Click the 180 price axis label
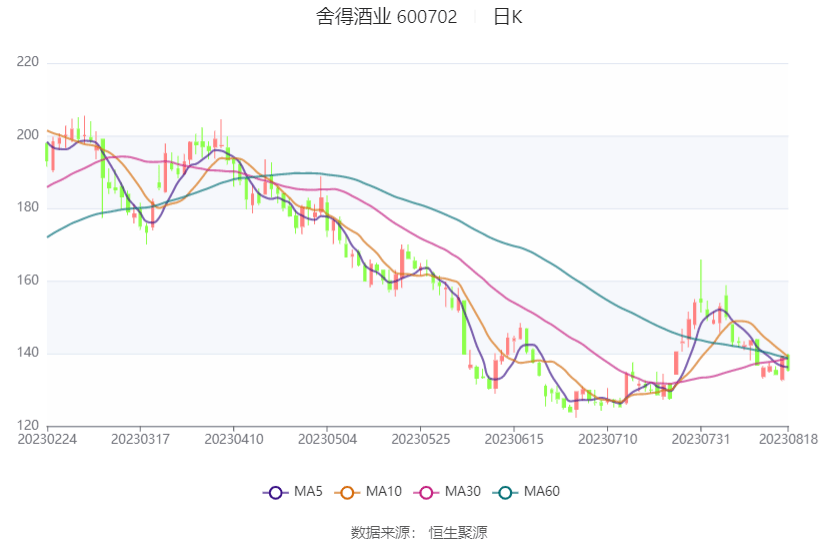The width and height of the screenshot is (838, 542). click(28, 208)
